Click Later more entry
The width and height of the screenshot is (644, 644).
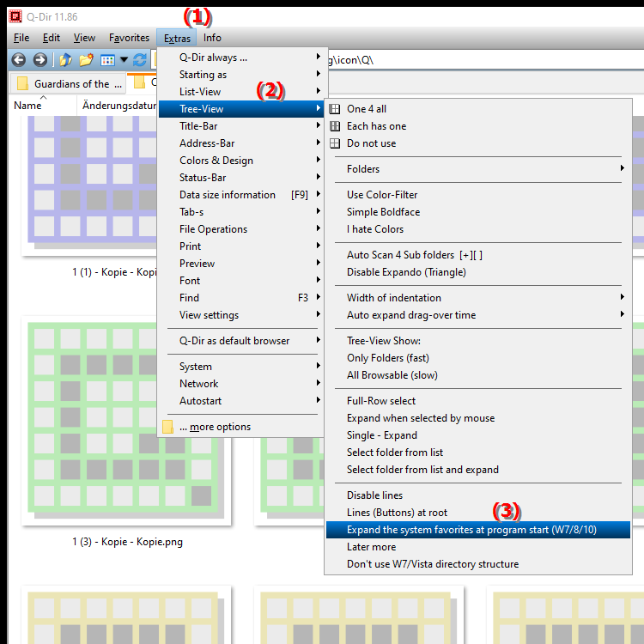(478, 547)
